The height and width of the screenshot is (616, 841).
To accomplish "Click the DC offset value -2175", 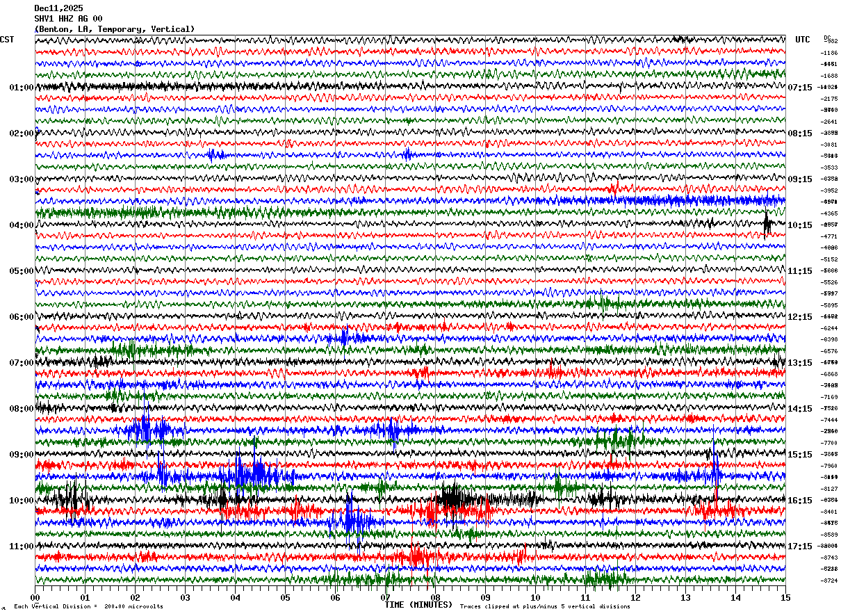I will (x=830, y=99).
